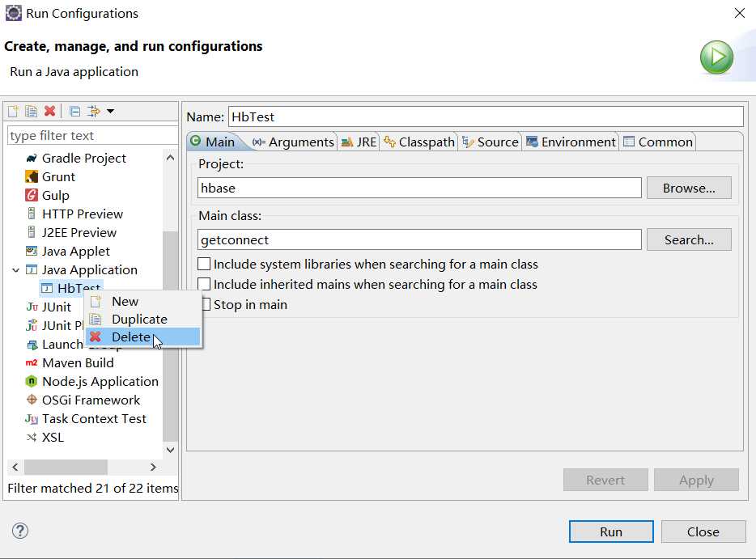Screen dimensions: 756x559
Task: Click the New launch configuration icon
Action: pos(13,112)
